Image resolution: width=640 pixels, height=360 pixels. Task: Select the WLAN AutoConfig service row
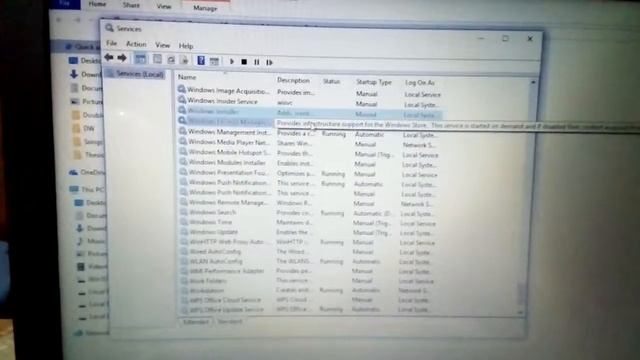[x=307, y=261]
